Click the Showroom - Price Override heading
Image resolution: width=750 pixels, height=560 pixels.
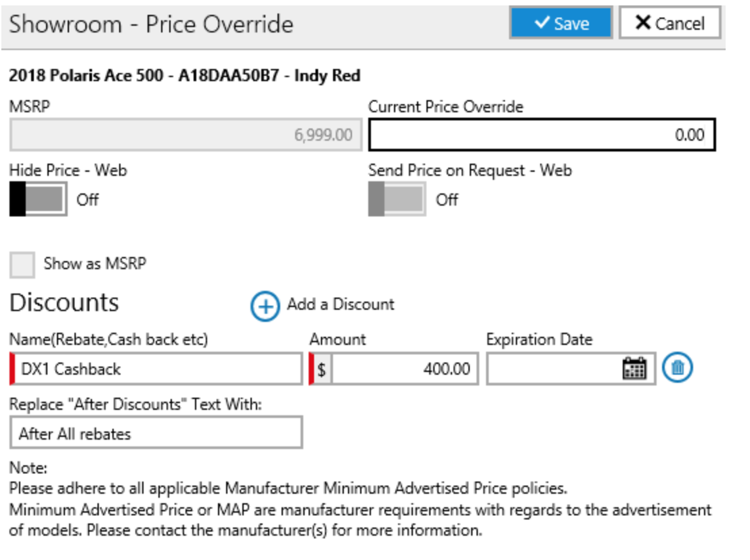(x=151, y=24)
